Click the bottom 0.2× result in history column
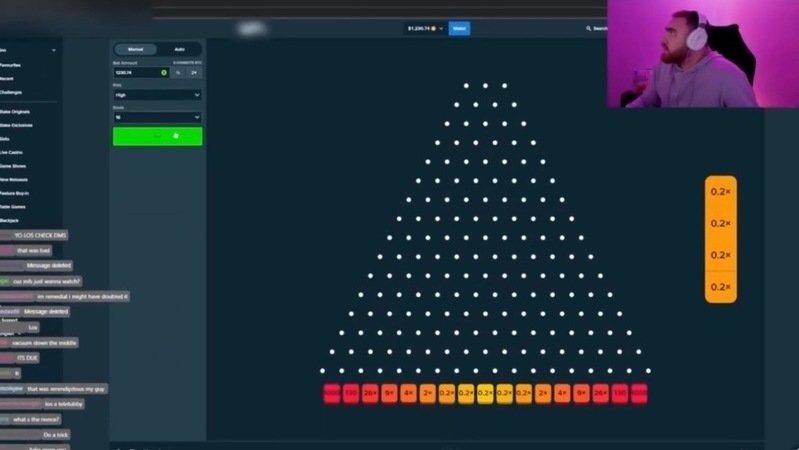The height and width of the screenshot is (450, 799). click(x=720, y=287)
